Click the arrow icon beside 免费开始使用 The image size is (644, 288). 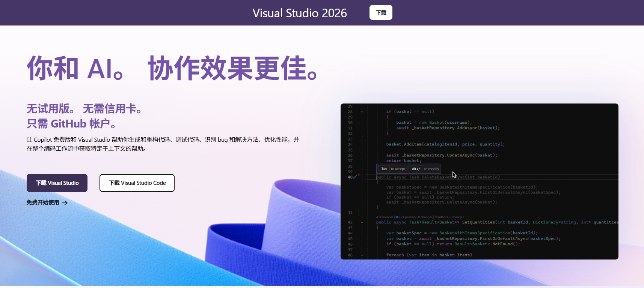pos(65,203)
